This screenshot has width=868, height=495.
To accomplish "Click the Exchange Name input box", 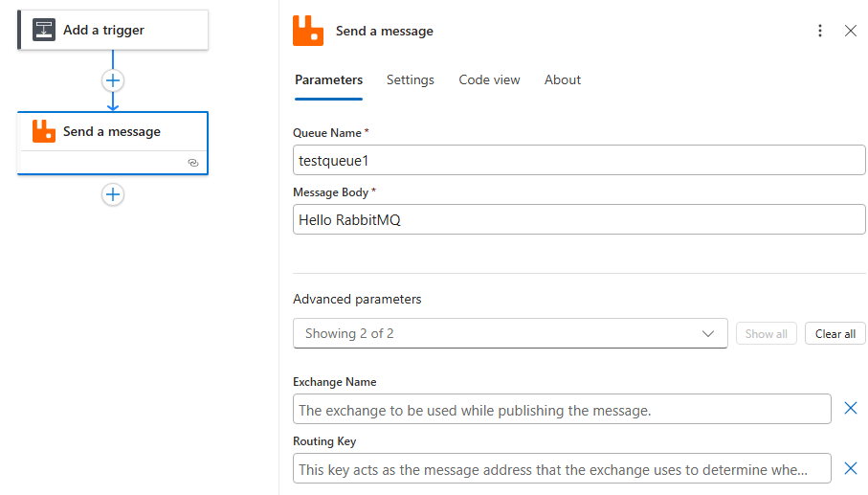I will click(x=562, y=410).
